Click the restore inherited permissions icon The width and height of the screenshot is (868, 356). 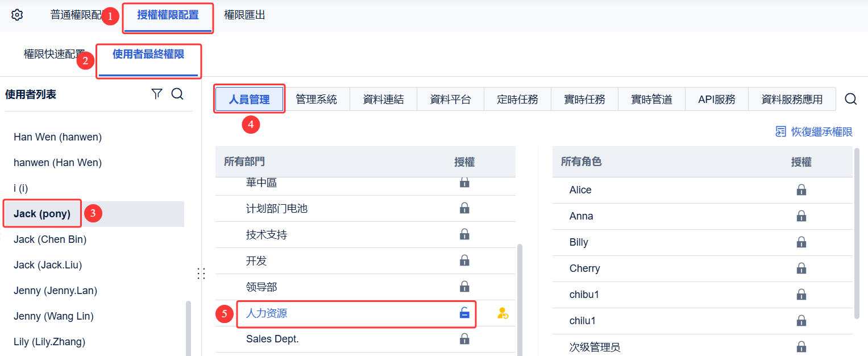click(x=781, y=132)
